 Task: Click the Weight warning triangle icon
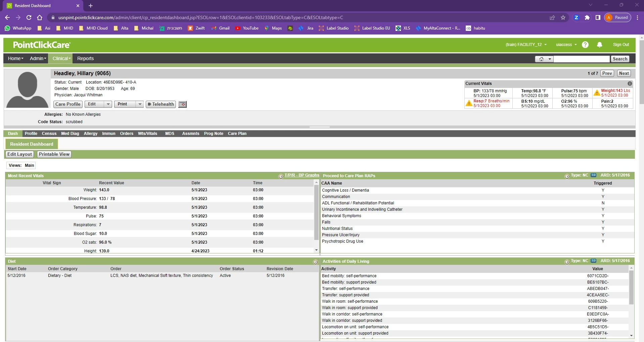[x=597, y=93]
